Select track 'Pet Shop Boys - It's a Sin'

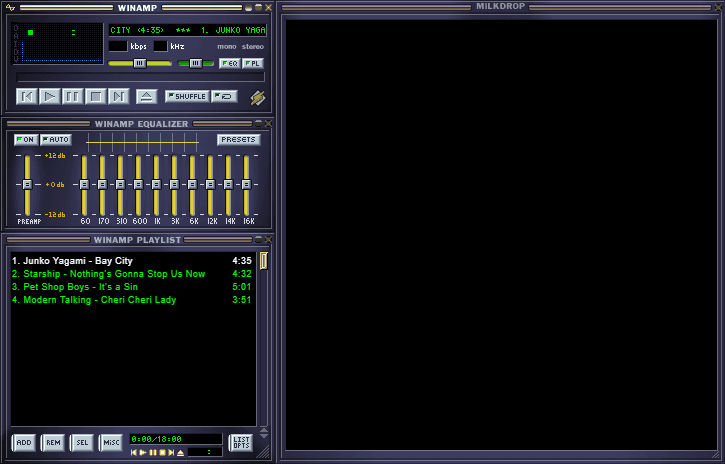coord(133,287)
